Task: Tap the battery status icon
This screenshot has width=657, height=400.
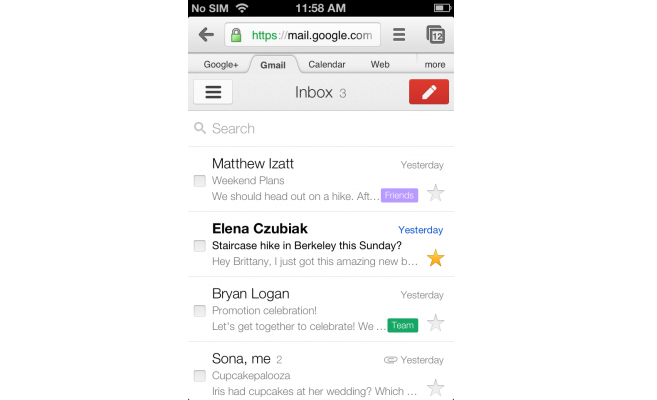Action: pos(442,8)
